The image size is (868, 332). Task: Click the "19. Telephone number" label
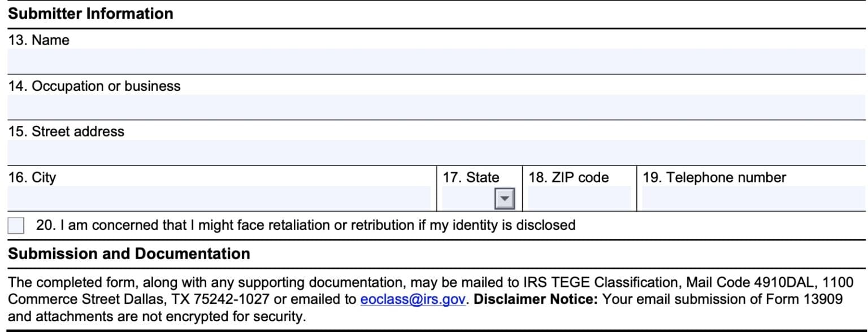tap(714, 177)
